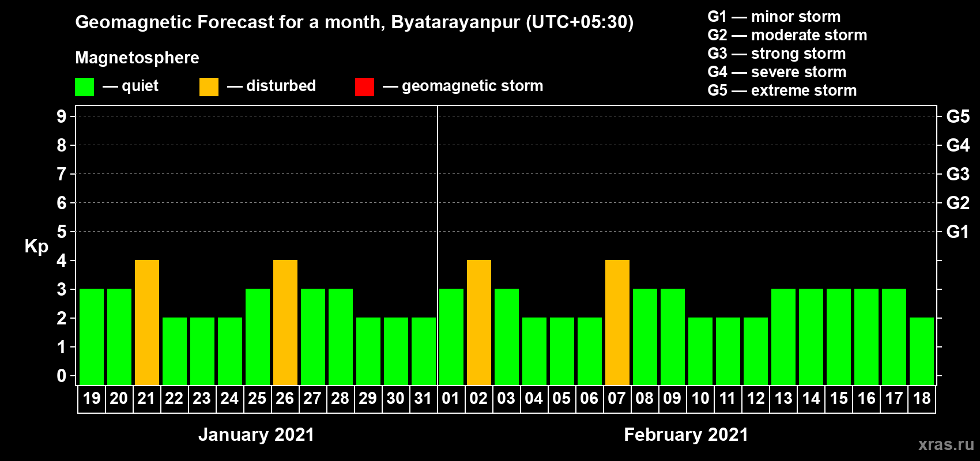The image size is (980, 461).
Task: Click date label 15 on the axis
Action: (839, 398)
